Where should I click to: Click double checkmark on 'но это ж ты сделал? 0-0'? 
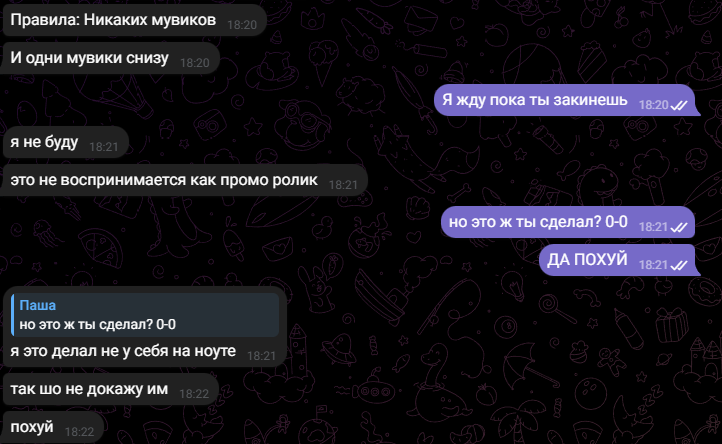(679, 227)
